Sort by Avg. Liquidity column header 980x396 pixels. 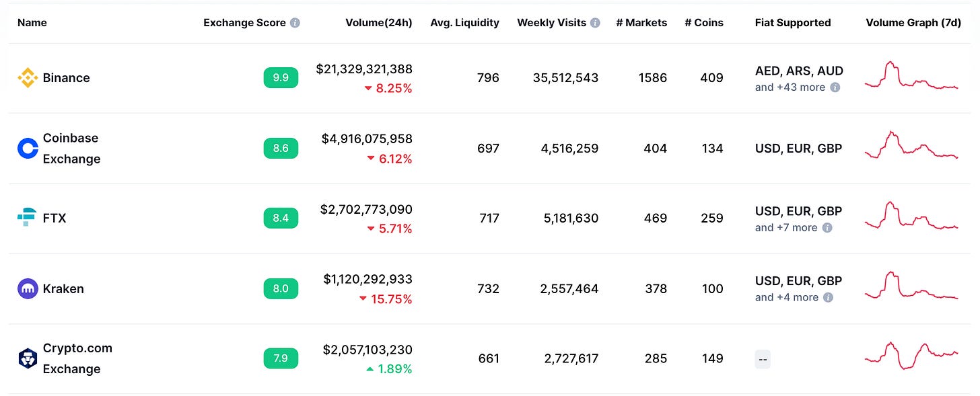[465, 23]
